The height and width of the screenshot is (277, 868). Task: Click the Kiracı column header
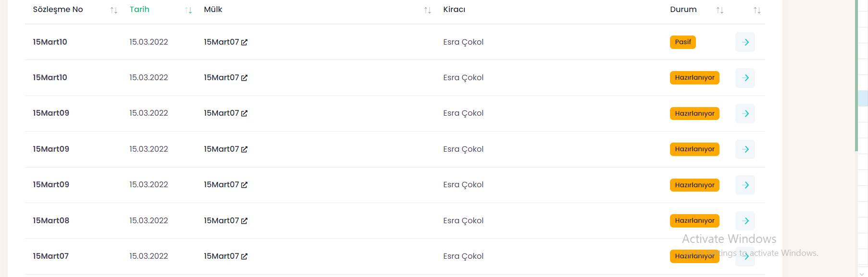click(454, 10)
